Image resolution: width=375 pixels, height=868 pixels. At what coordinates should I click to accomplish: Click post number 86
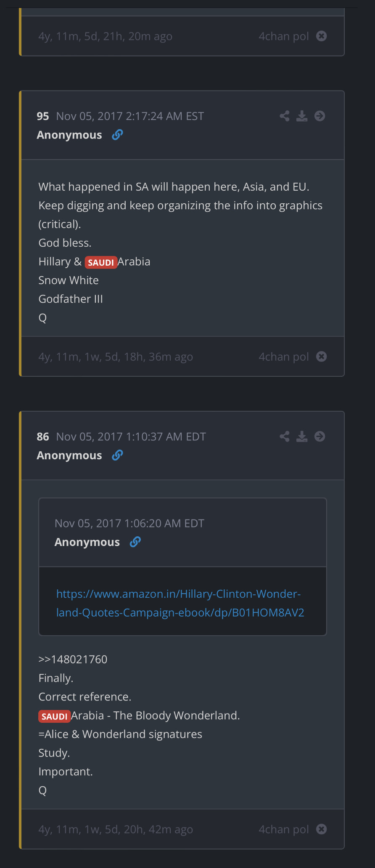click(42, 437)
